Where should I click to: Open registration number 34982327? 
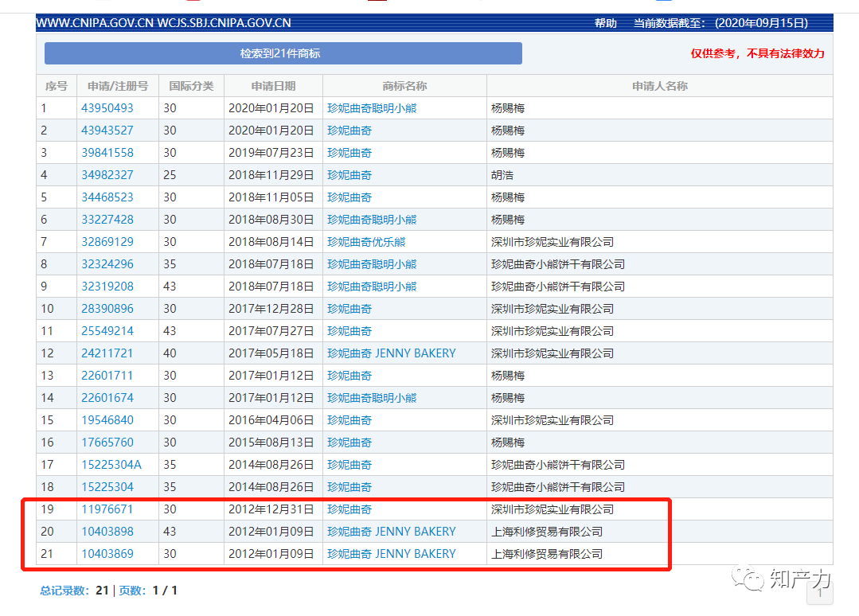click(x=107, y=175)
